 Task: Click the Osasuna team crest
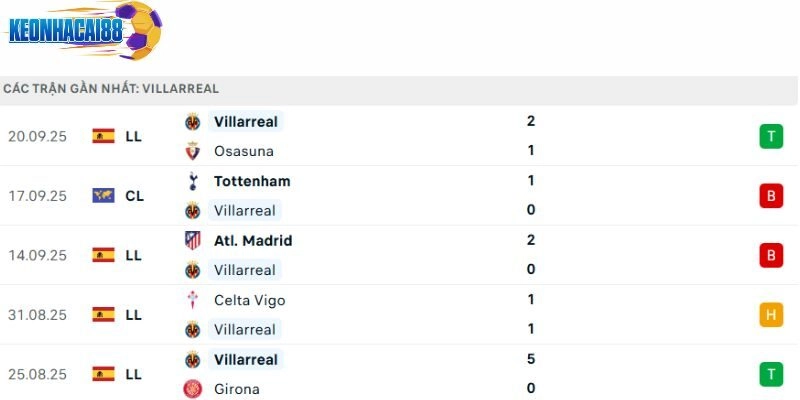193,151
